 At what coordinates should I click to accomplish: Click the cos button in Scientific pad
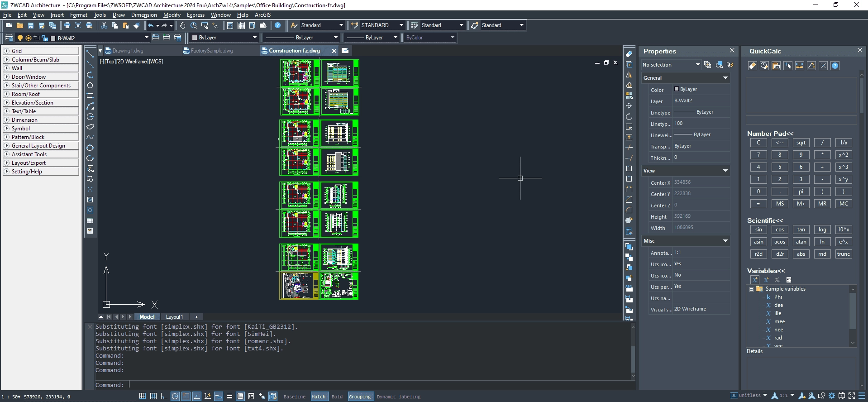[780, 230]
